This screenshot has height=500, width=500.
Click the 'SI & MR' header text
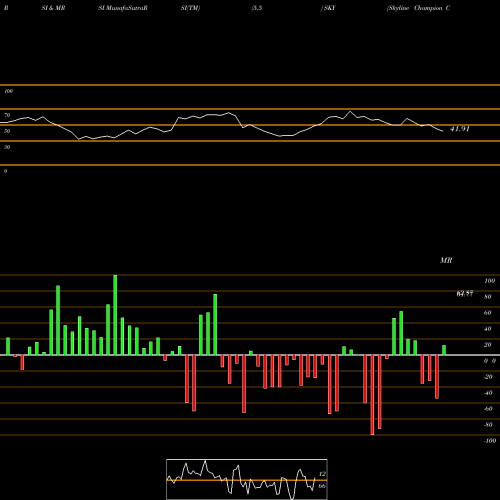click(53, 8)
